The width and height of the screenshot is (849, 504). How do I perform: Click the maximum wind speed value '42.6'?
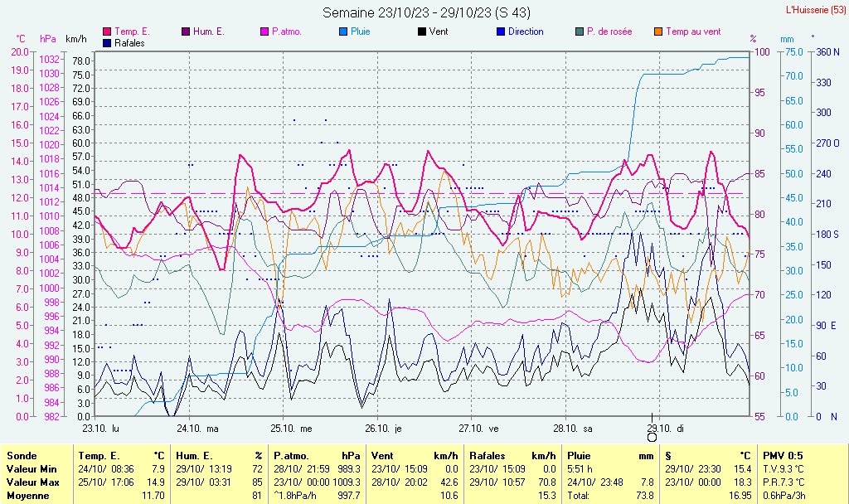click(x=449, y=482)
